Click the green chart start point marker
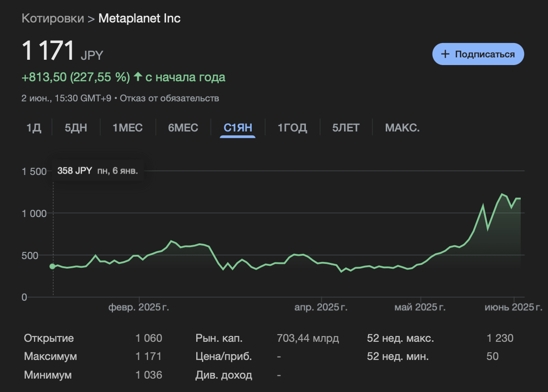548x392 pixels. click(x=53, y=266)
